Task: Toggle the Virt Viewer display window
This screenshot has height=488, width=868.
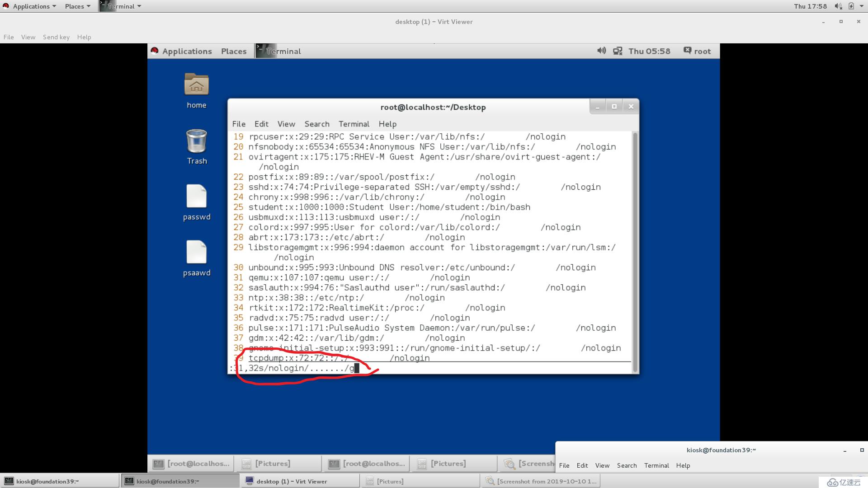Action: (x=840, y=21)
